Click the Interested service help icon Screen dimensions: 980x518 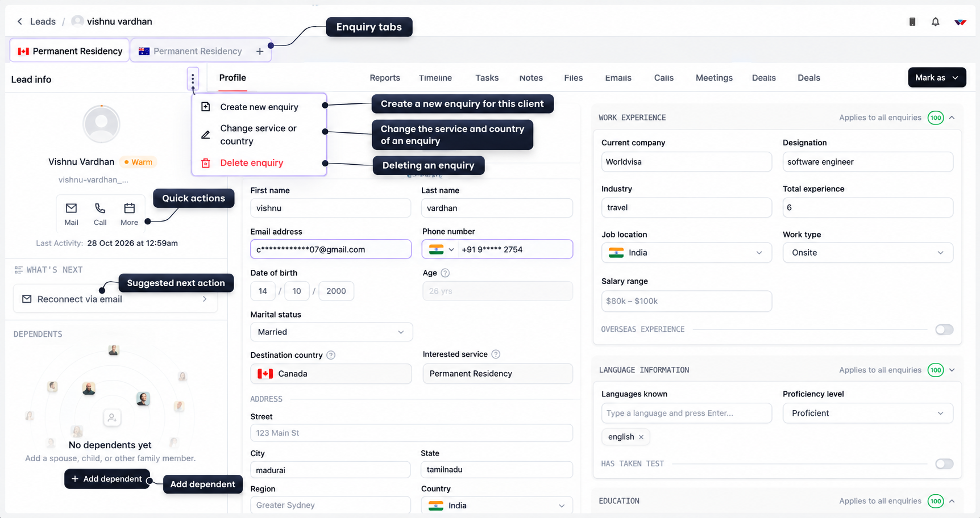(496, 354)
